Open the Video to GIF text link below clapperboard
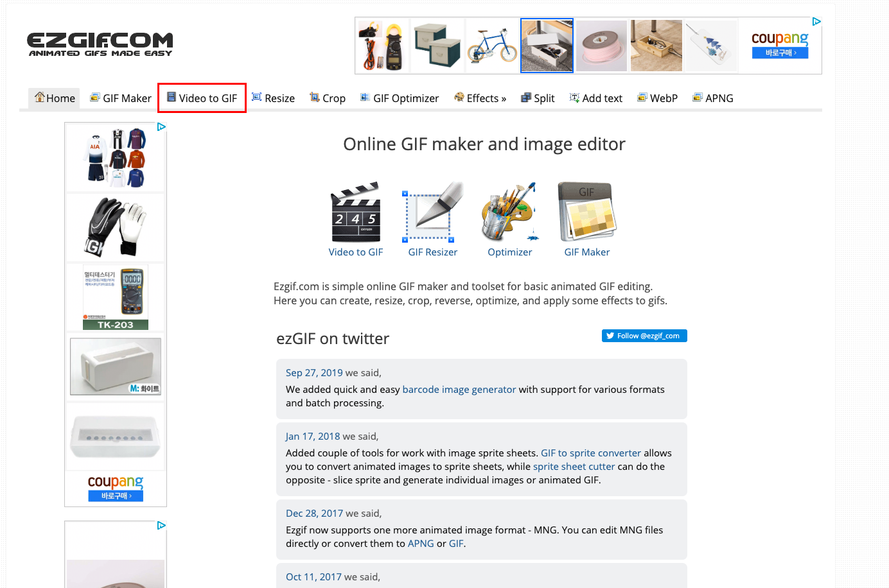Image resolution: width=889 pixels, height=588 pixels. pos(356,252)
